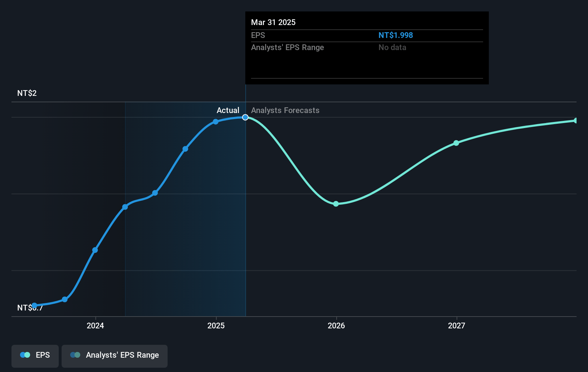
Task: Click the No data value in tooltip
Action: pyautogui.click(x=392, y=47)
